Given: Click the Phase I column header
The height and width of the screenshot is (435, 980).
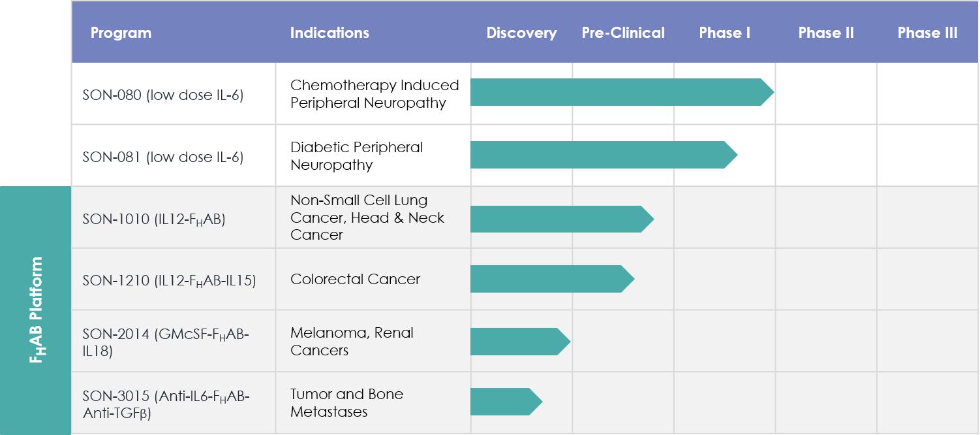Looking at the screenshot, I should 724,33.
